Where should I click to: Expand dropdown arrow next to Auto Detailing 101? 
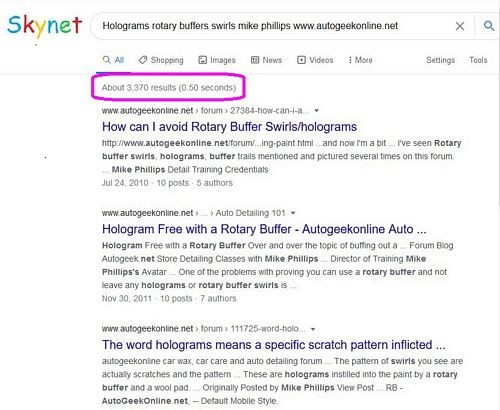point(293,213)
